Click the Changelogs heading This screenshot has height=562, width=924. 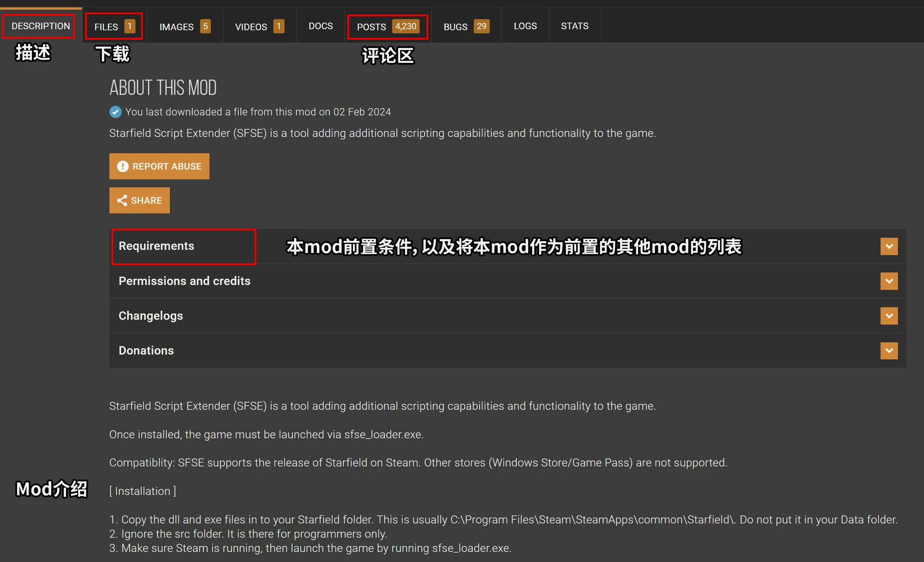pos(151,316)
